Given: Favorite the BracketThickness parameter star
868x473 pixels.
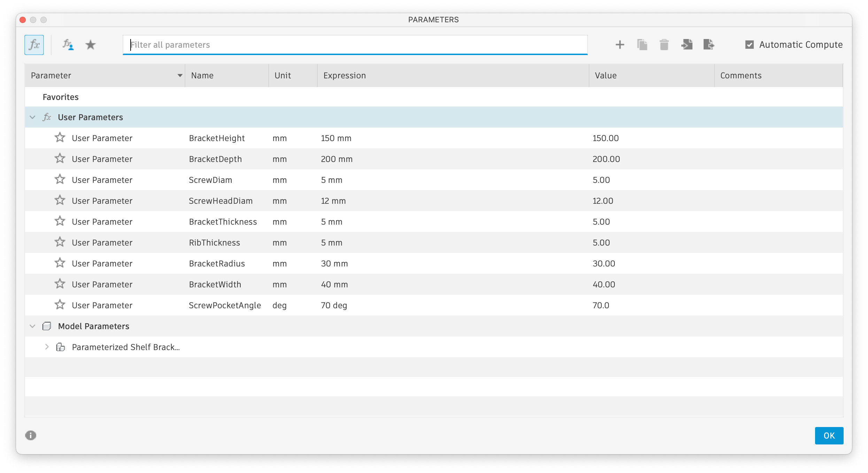Looking at the screenshot, I should [x=60, y=221].
